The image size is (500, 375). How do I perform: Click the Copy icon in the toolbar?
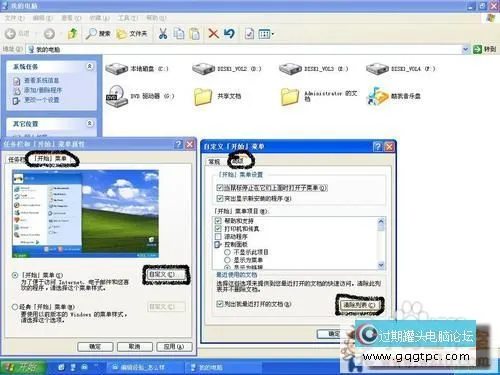click(179, 34)
